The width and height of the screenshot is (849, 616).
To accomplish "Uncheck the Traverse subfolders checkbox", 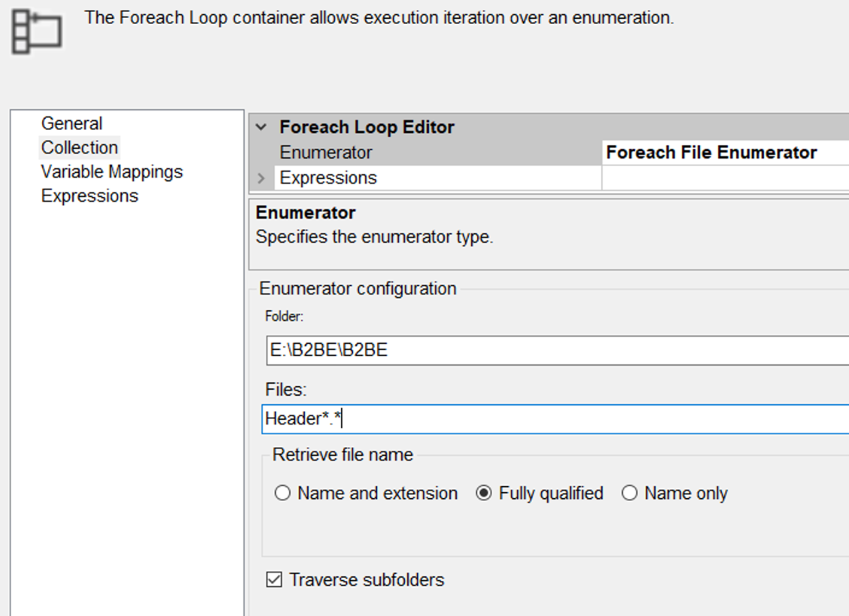I will pyautogui.click(x=274, y=580).
